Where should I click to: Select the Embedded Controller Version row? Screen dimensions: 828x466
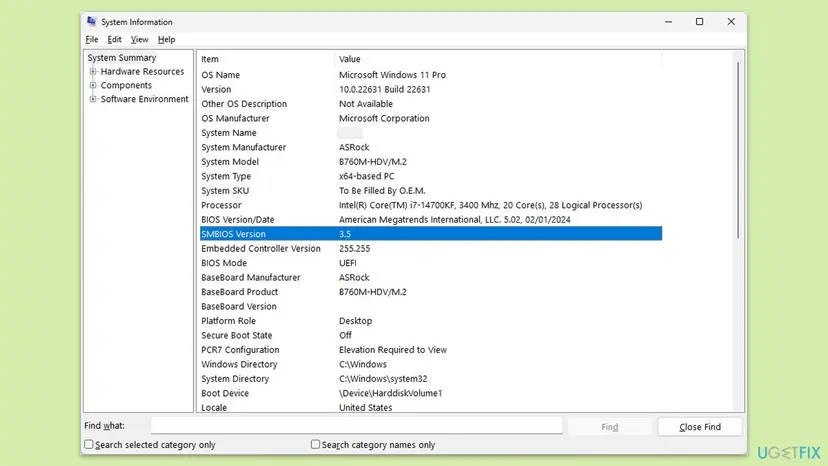click(x=431, y=248)
